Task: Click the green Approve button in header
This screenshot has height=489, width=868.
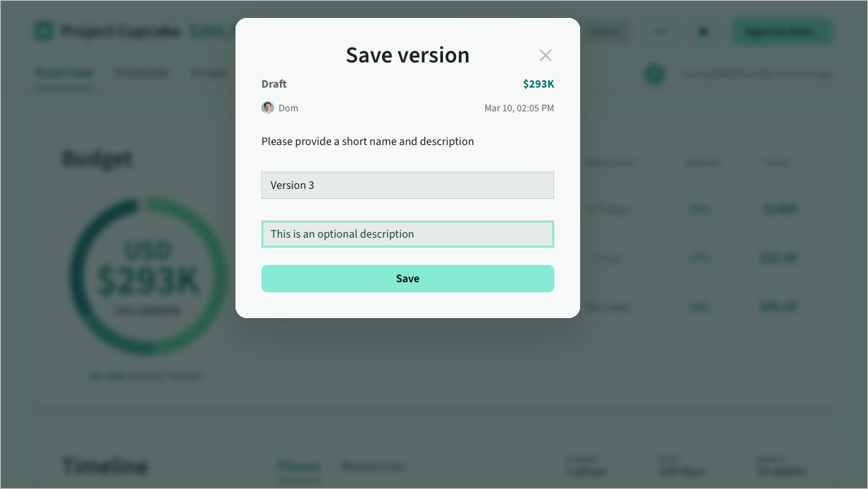Action: pyautogui.click(x=781, y=32)
